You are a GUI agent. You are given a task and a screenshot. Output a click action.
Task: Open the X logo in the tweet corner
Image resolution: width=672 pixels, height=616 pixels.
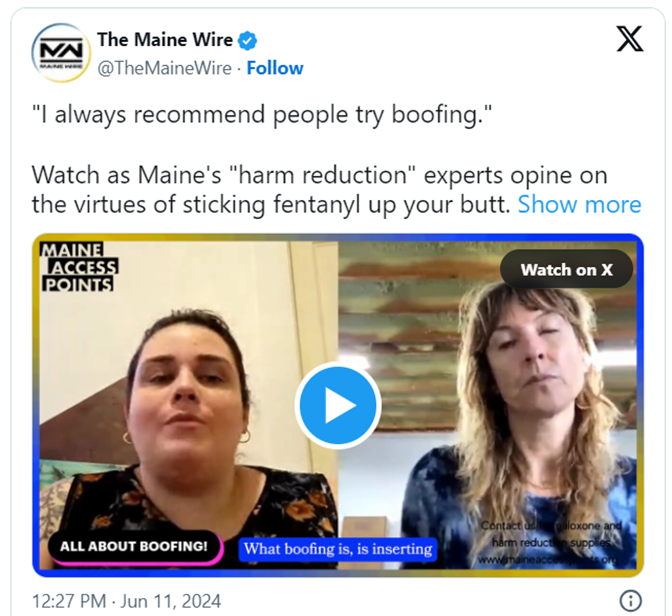(x=630, y=39)
